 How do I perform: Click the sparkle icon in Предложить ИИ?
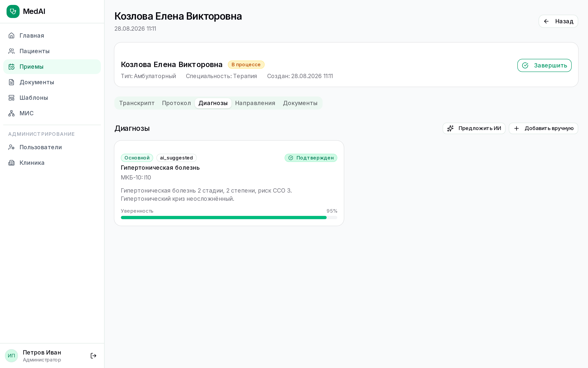tap(450, 129)
